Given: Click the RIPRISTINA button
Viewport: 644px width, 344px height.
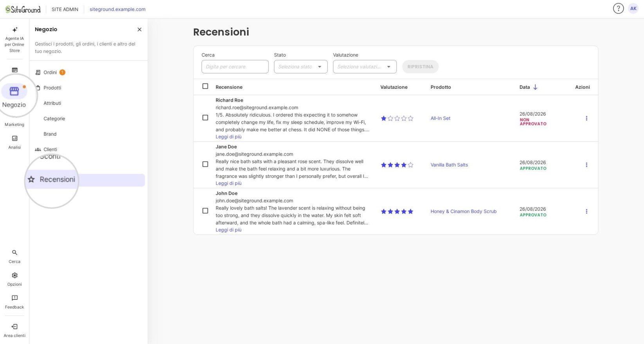Looking at the screenshot, I should pyautogui.click(x=420, y=67).
